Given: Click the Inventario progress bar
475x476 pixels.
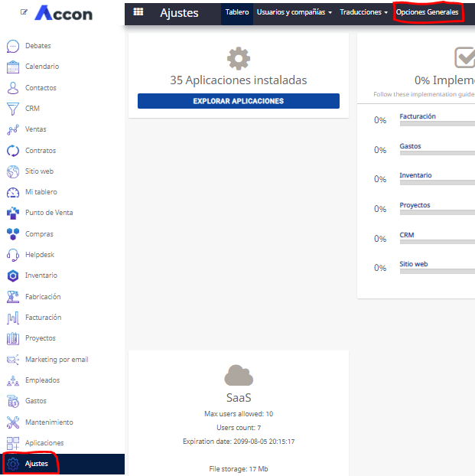Looking at the screenshot, I should [438, 183].
